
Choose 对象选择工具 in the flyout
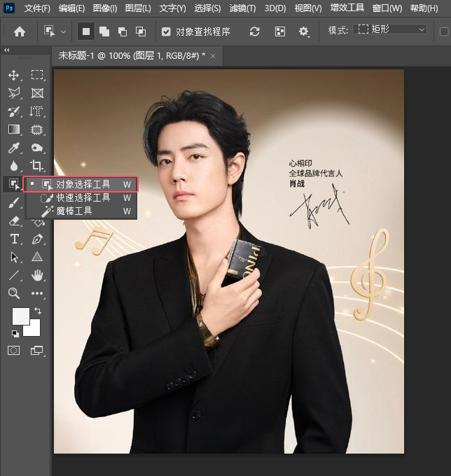point(81,184)
